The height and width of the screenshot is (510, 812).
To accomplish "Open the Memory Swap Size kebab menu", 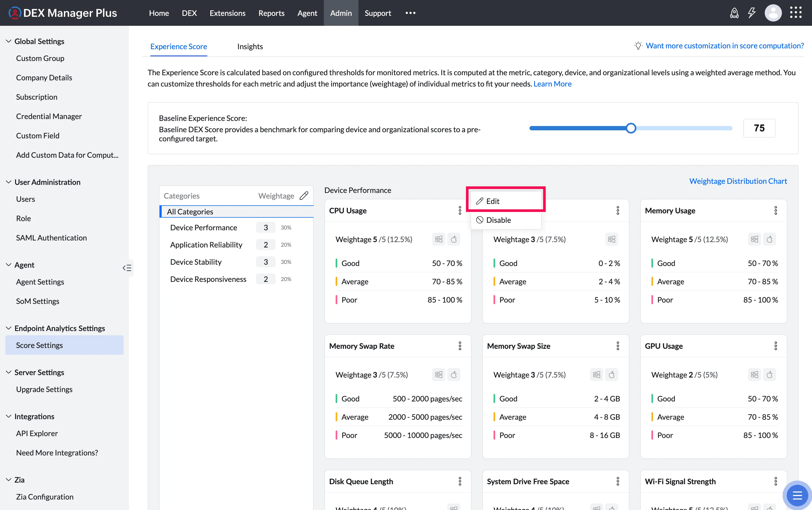I will pyautogui.click(x=618, y=346).
